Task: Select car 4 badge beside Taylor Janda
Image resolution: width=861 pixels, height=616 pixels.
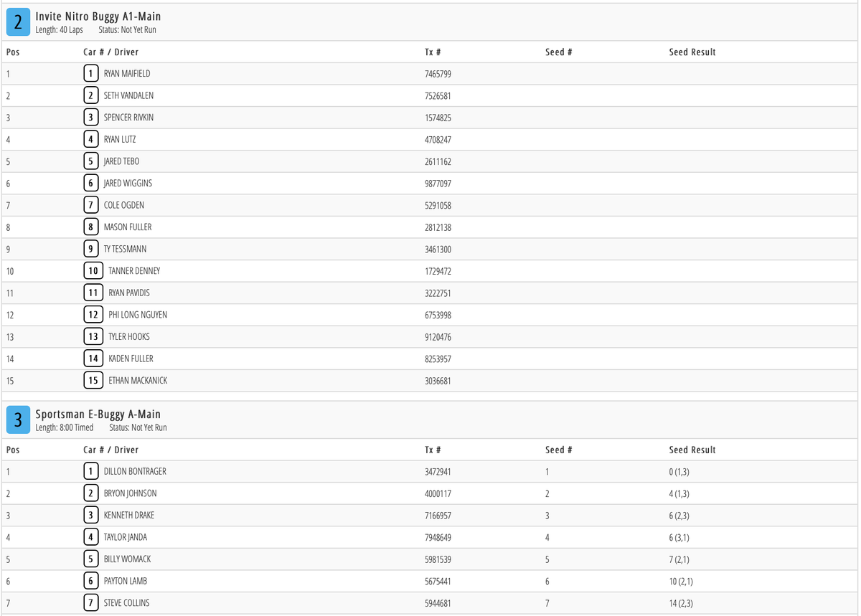Action: click(x=90, y=537)
